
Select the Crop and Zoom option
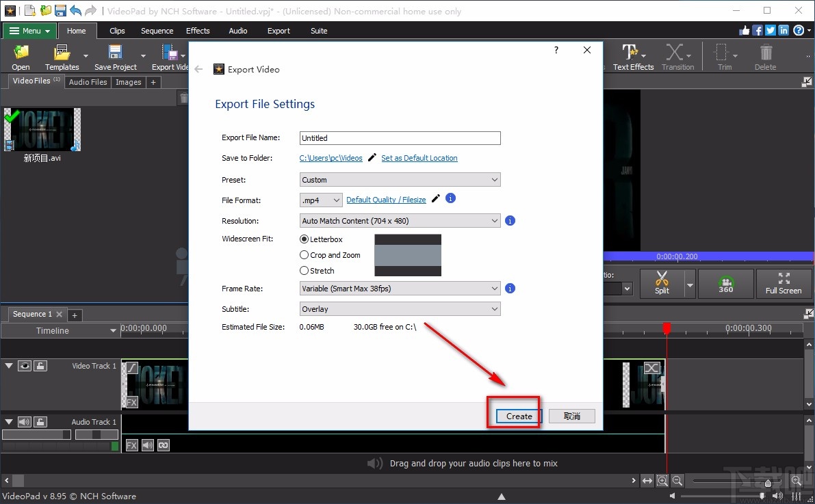[x=305, y=255]
